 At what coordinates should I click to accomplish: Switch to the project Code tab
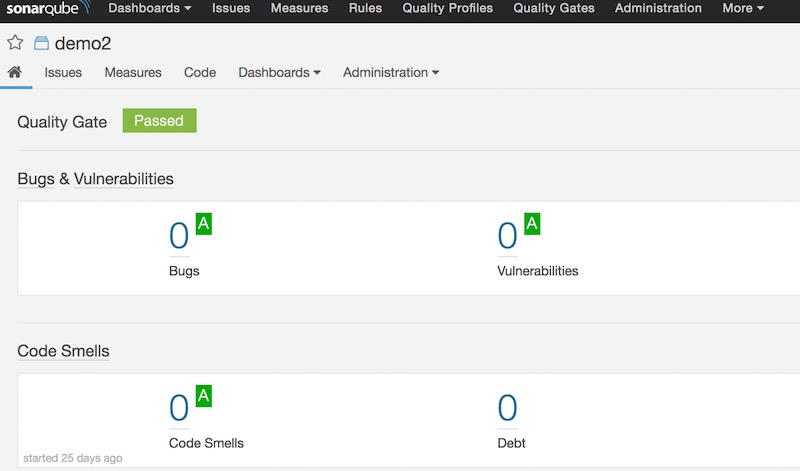[200, 72]
